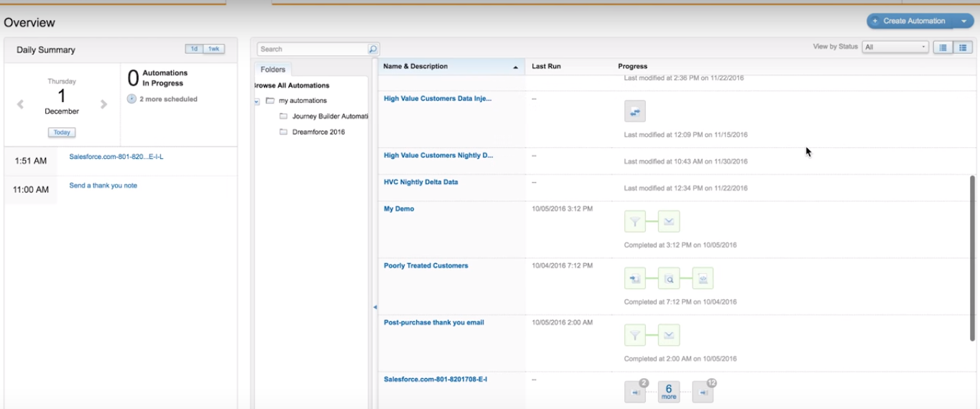Collapse the folders pane with splitter arrow
Image resolution: width=980 pixels, height=409 pixels.
click(x=375, y=308)
